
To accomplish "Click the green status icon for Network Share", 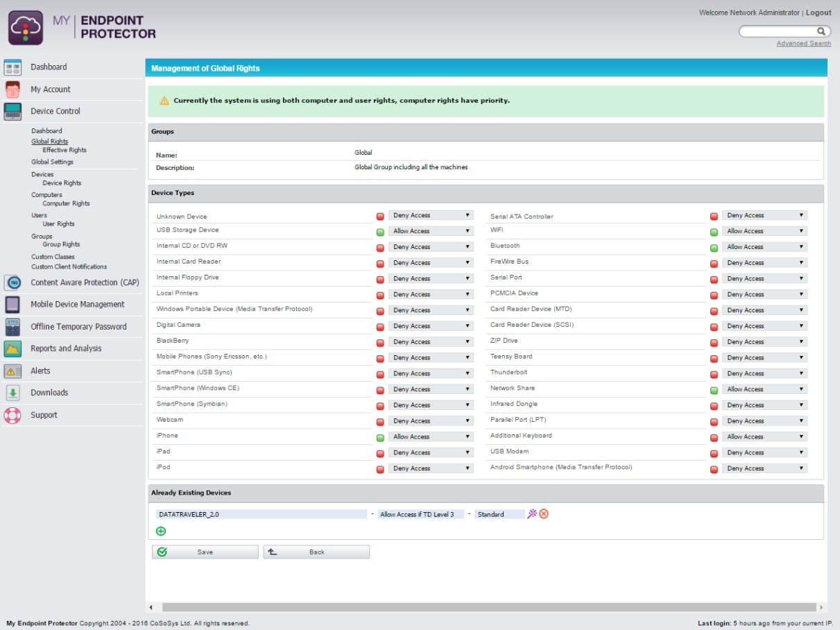I will [x=714, y=391].
